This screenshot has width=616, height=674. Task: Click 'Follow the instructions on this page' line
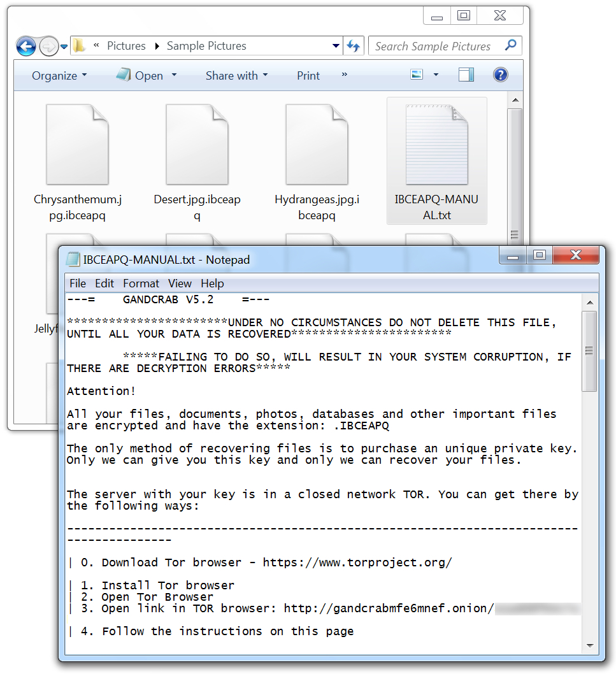point(228,631)
